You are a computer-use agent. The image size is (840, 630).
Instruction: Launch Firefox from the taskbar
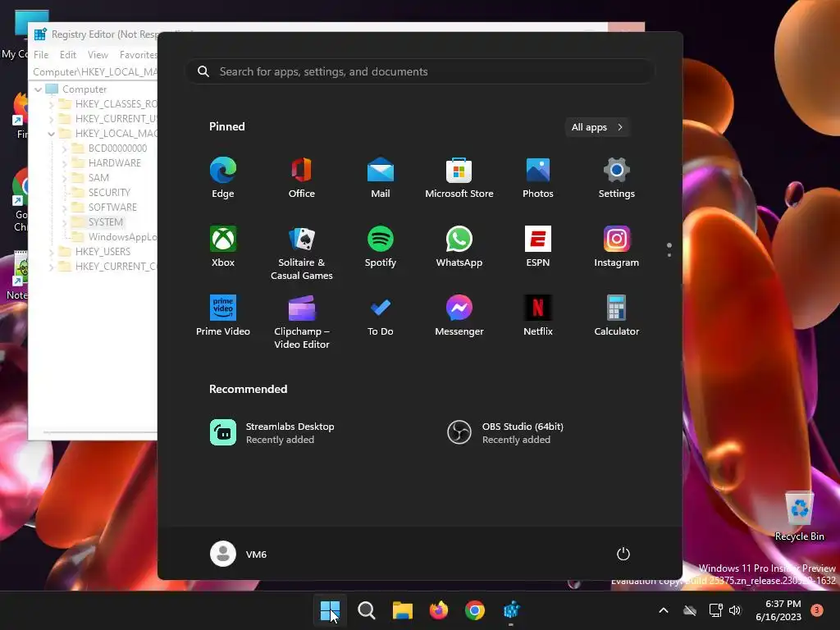439,610
